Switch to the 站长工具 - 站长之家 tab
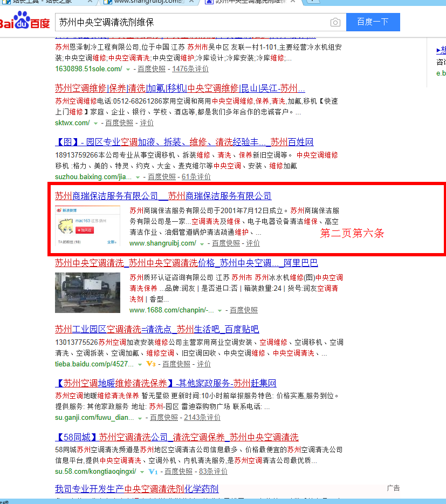This screenshot has height=504, width=446. point(42,2)
